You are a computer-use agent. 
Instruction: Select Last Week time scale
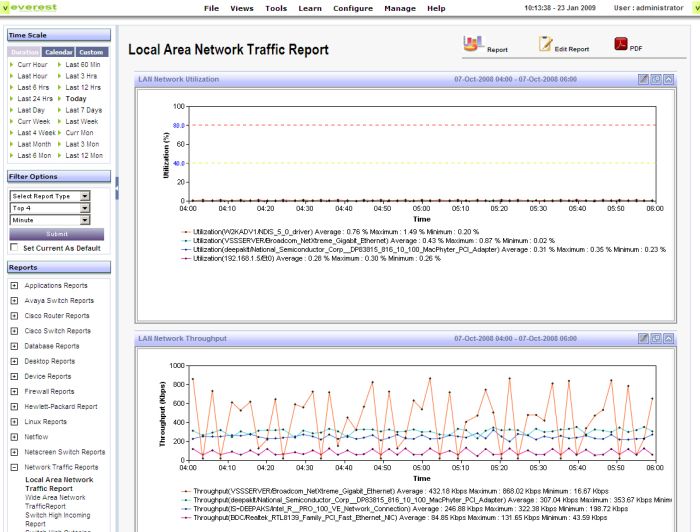point(82,121)
